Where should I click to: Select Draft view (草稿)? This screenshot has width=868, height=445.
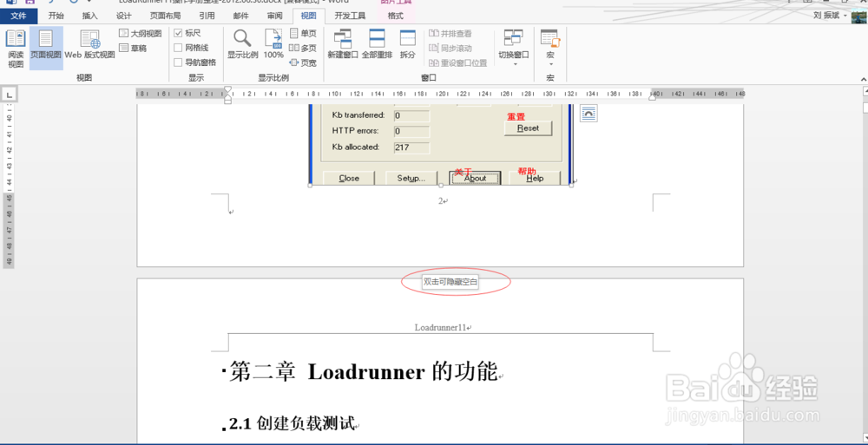(134, 49)
